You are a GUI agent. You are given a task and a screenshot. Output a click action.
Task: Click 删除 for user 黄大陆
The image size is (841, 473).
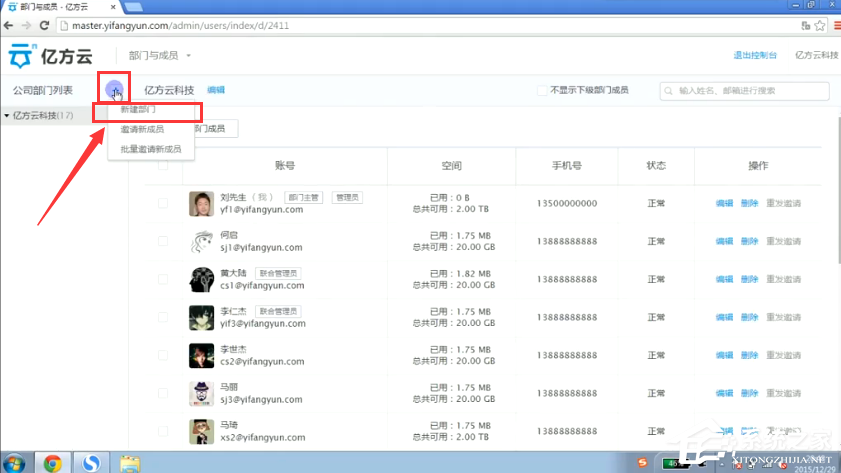tap(750, 279)
